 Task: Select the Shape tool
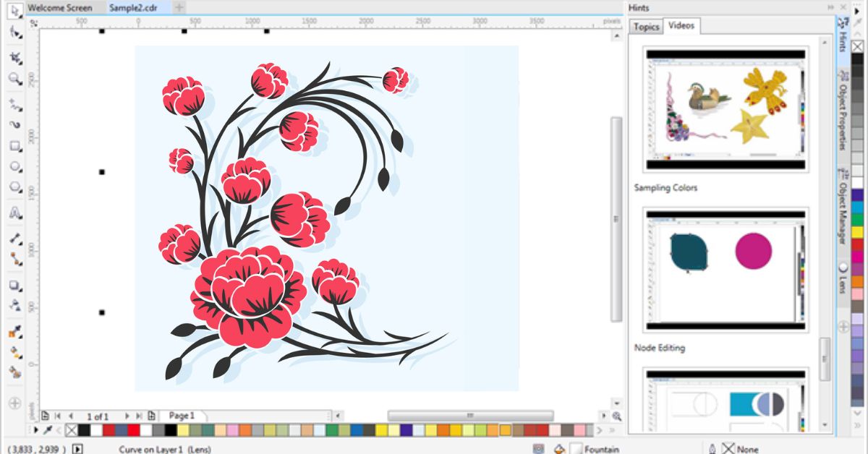pos(15,33)
